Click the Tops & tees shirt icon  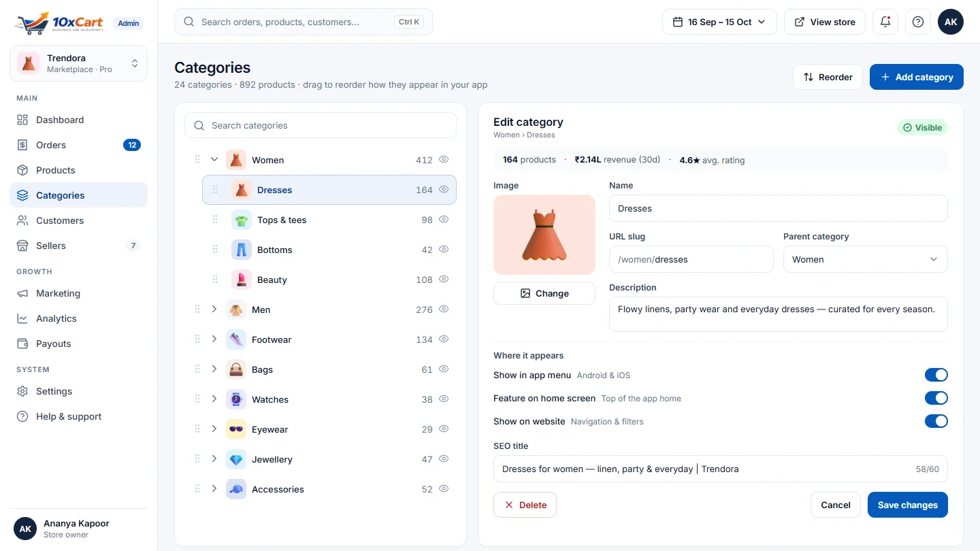click(x=242, y=220)
